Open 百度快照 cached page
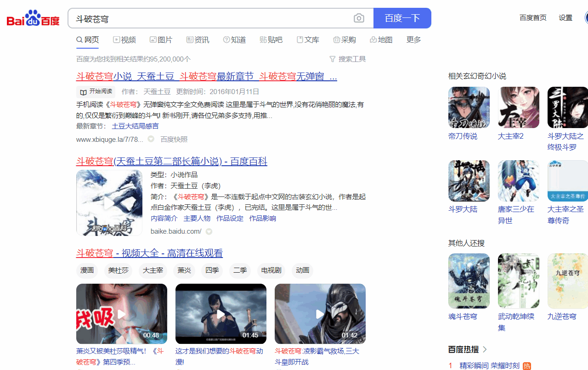588x370 pixels. 174,139
